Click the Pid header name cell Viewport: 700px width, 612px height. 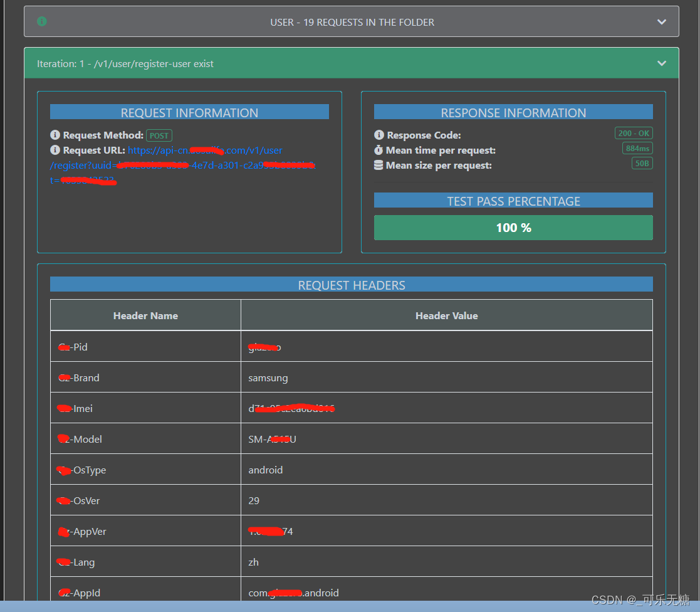pyautogui.click(x=145, y=347)
